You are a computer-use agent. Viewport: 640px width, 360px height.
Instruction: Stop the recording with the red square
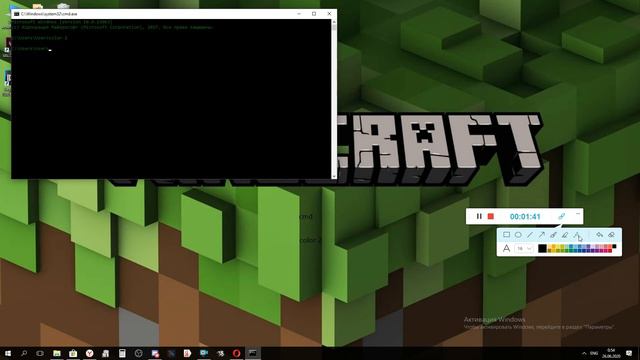[491, 216]
